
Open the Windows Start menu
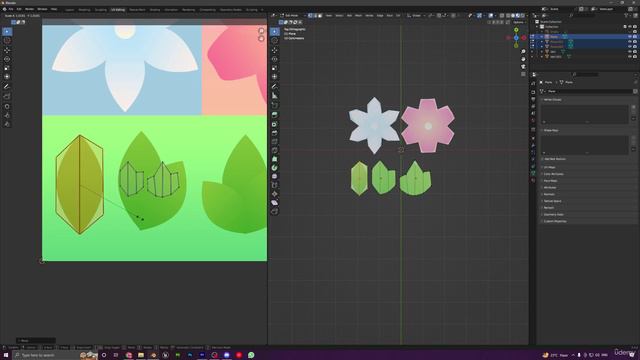tap(6, 355)
